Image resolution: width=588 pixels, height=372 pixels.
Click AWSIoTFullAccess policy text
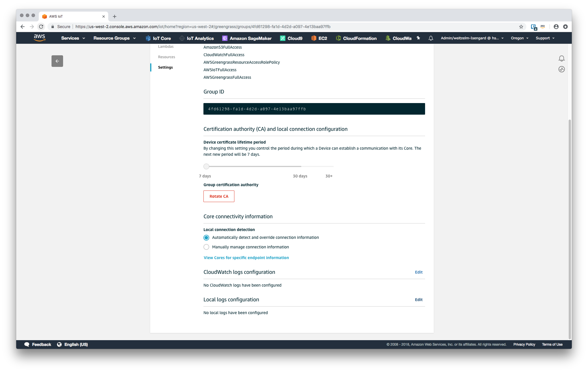click(220, 70)
